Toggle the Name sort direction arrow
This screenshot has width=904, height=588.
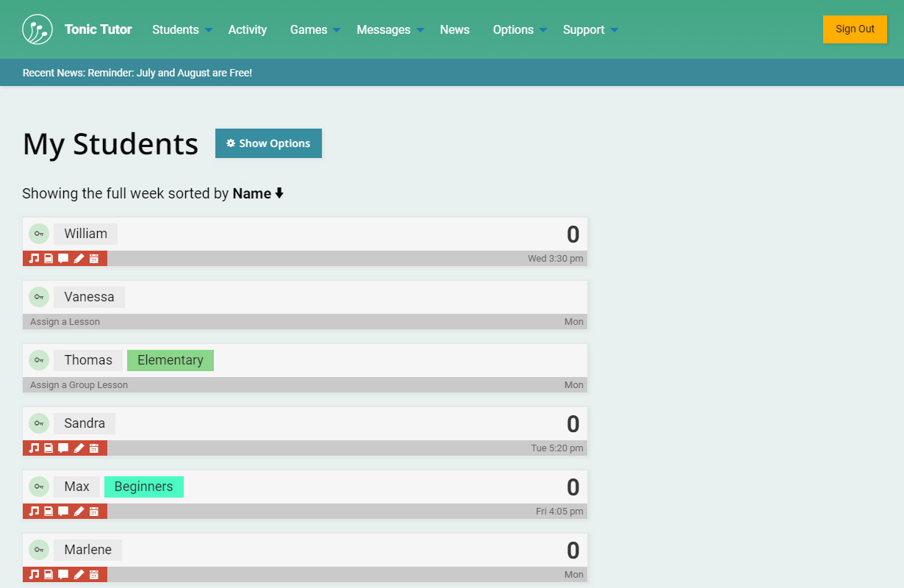click(x=279, y=194)
